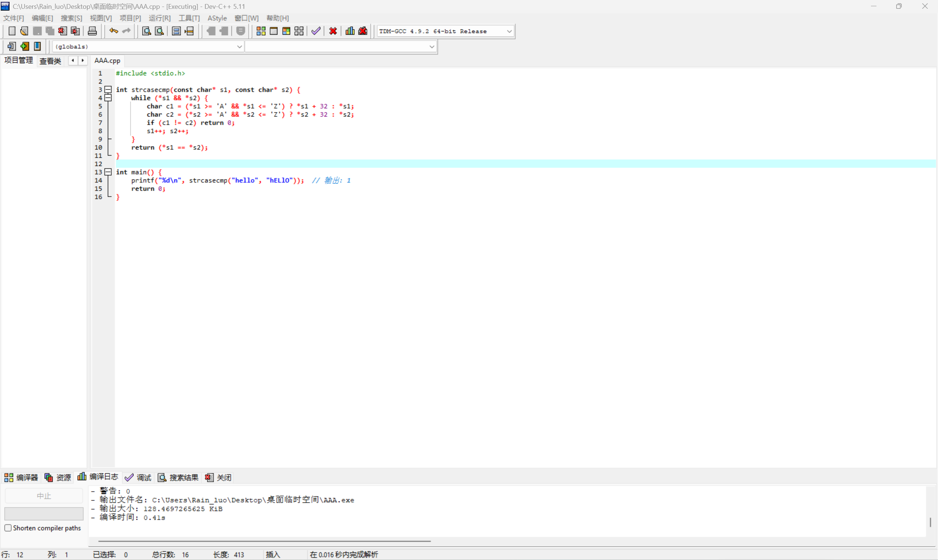Click the New file toolbar icon
The image size is (938, 560).
click(12, 31)
